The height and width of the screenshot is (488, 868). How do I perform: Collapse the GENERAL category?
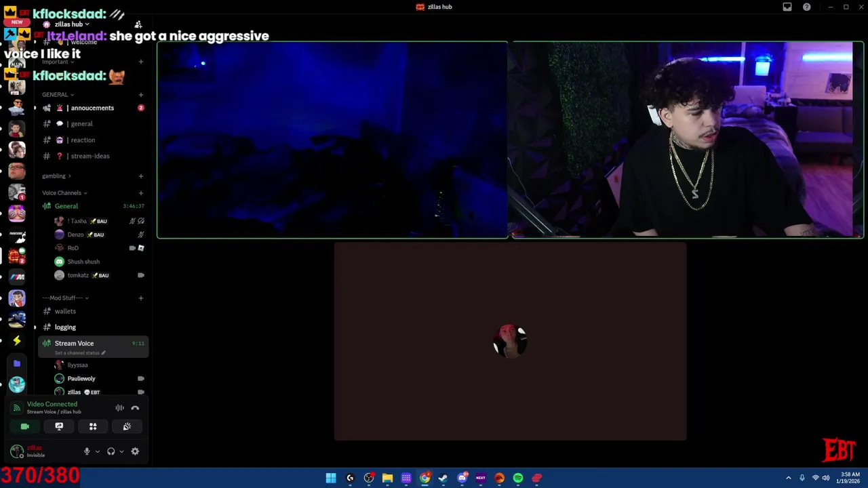point(58,95)
